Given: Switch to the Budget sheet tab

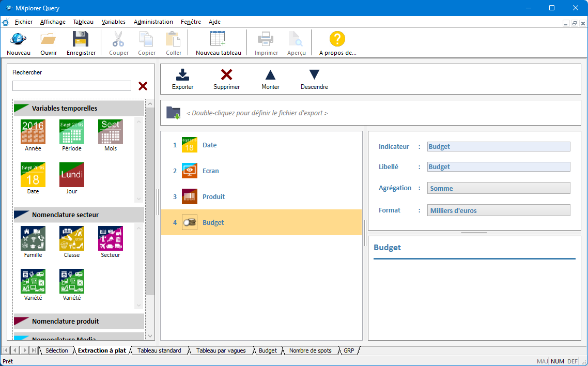Looking at the screenshot, I should (268, 350).
